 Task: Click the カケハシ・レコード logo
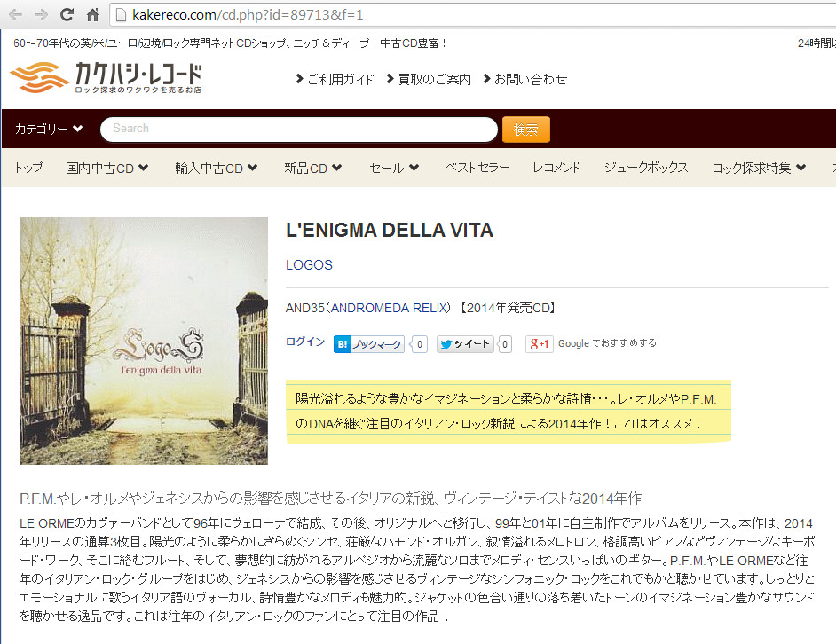point(106,78)
